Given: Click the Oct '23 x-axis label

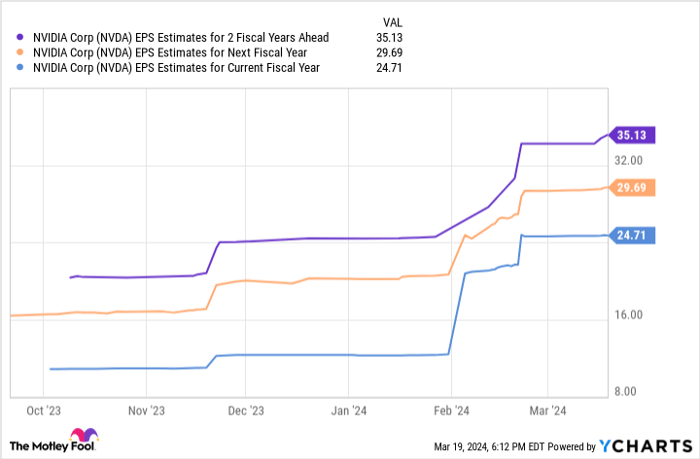Looking at the screenshot, I should [x=45, y=410].
